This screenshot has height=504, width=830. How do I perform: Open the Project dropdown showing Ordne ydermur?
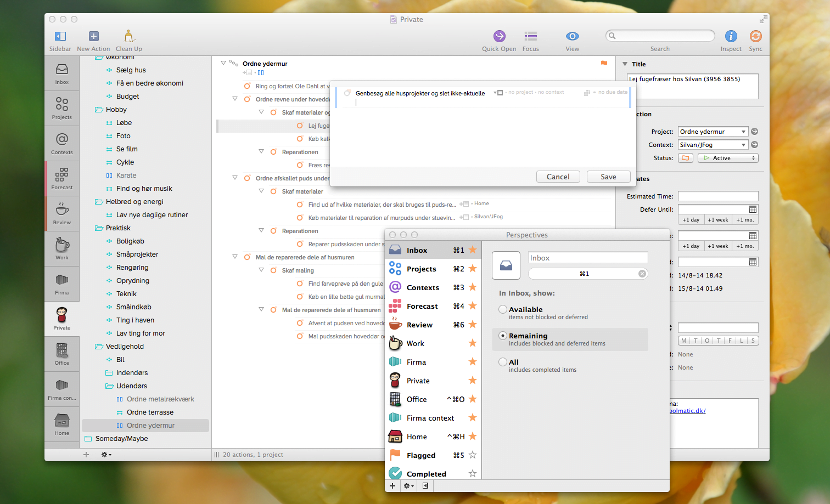click(x=713, y=132)
